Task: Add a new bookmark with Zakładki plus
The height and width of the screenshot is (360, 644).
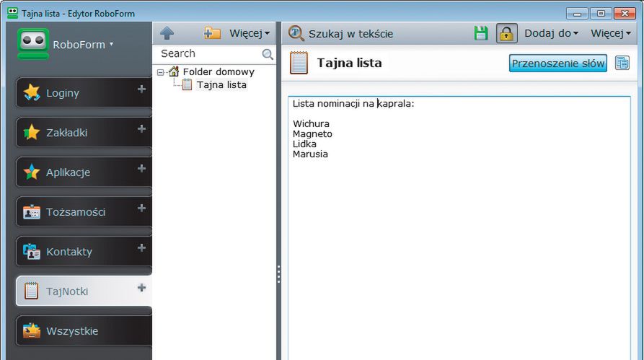Action: [141, 128]
